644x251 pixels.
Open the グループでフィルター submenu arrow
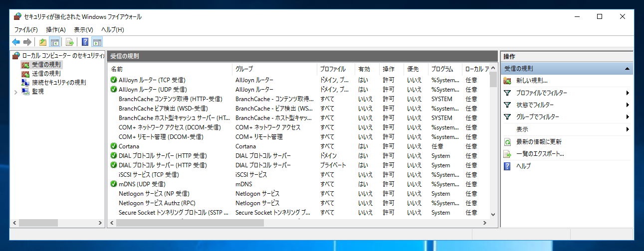628,118
